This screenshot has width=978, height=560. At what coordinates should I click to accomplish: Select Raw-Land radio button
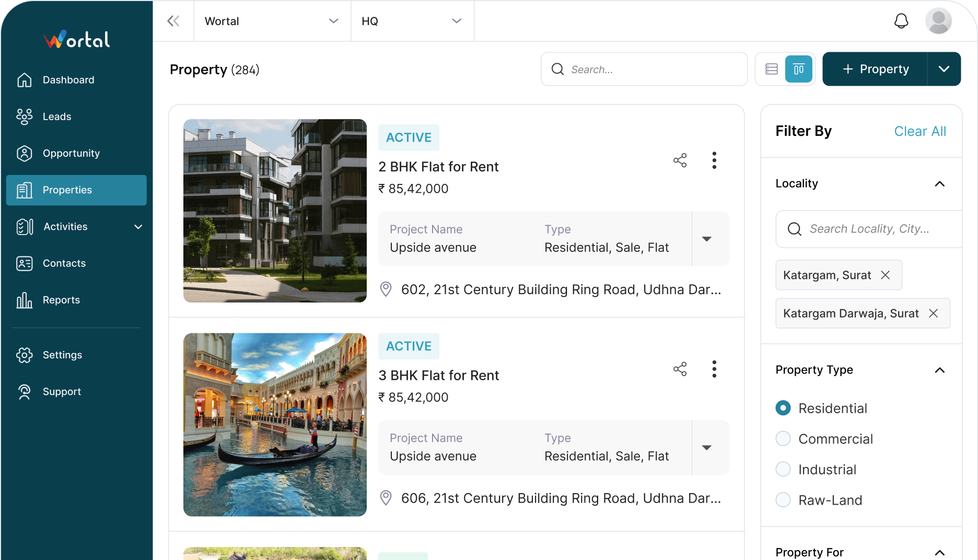(x=783, y=500)
